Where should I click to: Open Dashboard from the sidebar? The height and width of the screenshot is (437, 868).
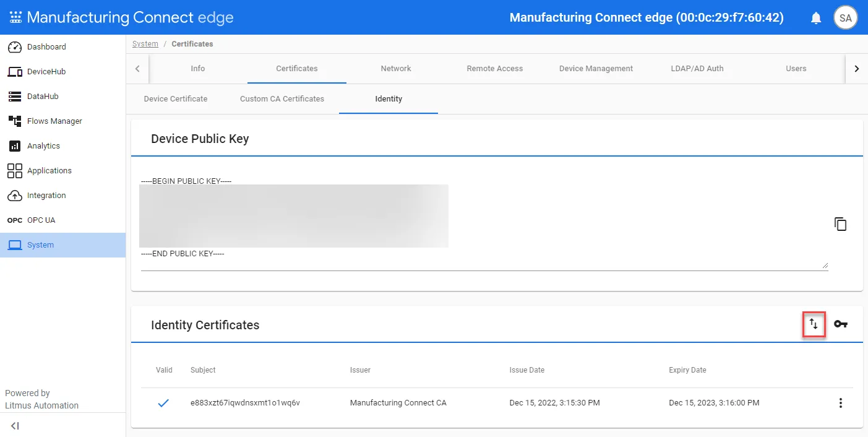point(46,47)
